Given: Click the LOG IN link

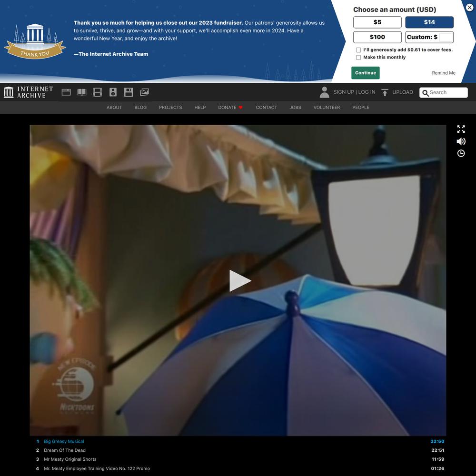Looking at the screenshot, I should tap(367, 92).
